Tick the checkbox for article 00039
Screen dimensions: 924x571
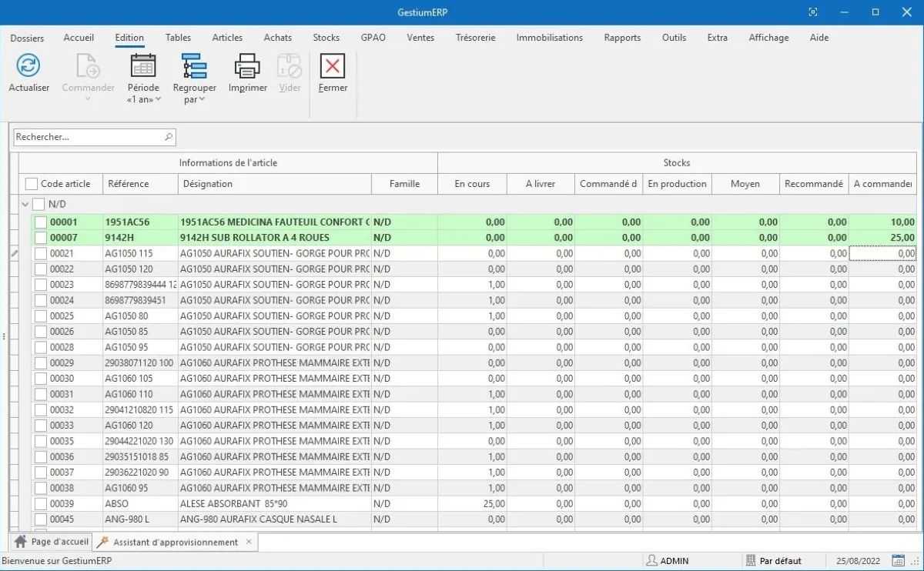click(x=40, y=504)
